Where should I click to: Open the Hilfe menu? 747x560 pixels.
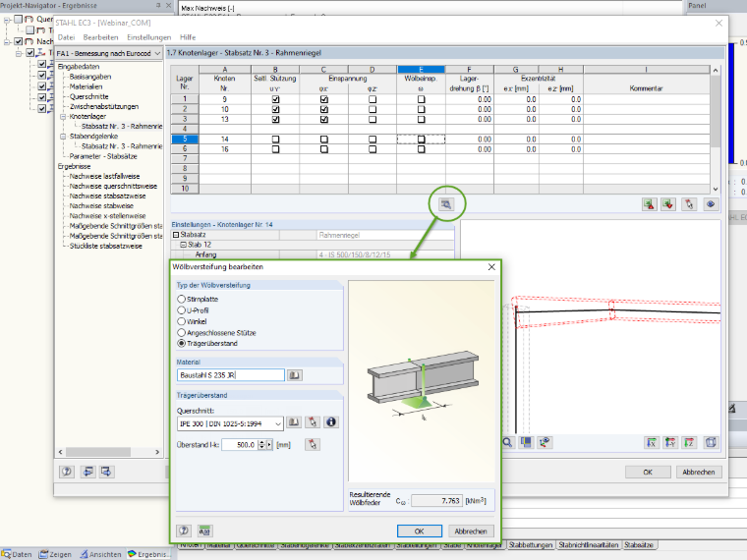tap(188, 37)
